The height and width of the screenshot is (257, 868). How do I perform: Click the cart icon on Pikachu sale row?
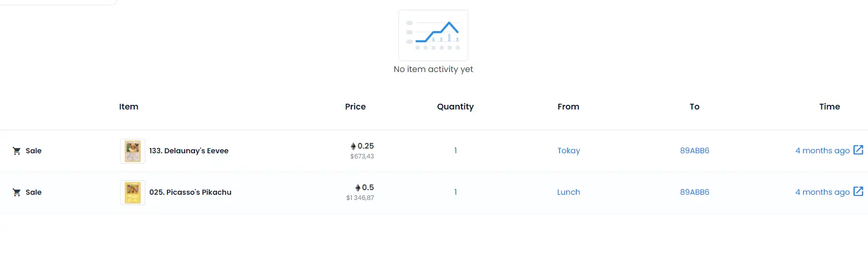pyautogui.click(x=17, y=192)
